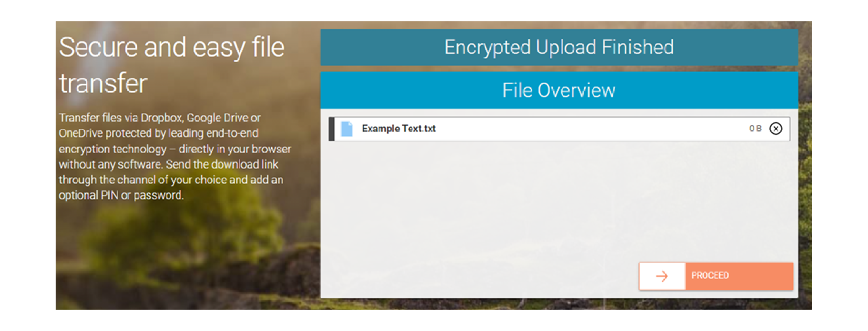Screen dimensions: 868x331
Task: Click the orange arrow icon on Proceed button
Action: (x=662, y=276)
